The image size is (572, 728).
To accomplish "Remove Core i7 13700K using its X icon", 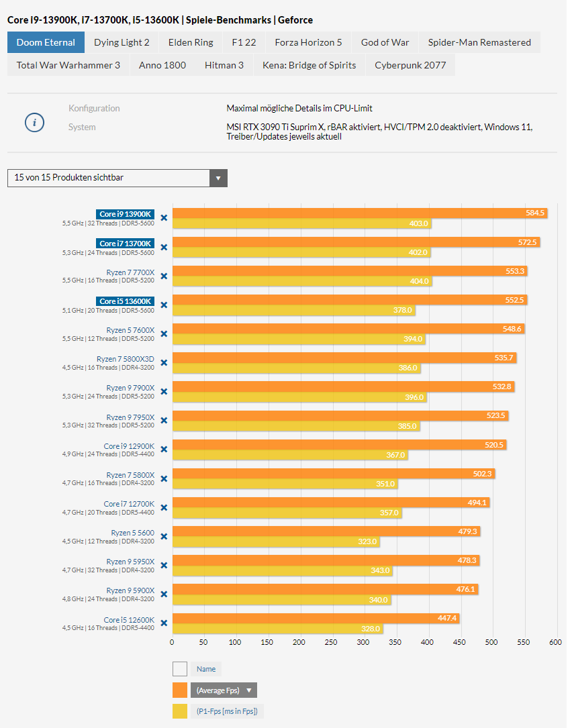I will pos(164,247).
